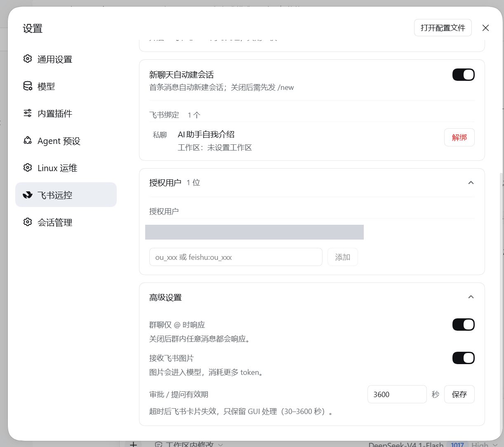Open Linux 运维 settings
Image resolution: width=504 pixels, height=447 pixels.
click(x=66, y=168)
